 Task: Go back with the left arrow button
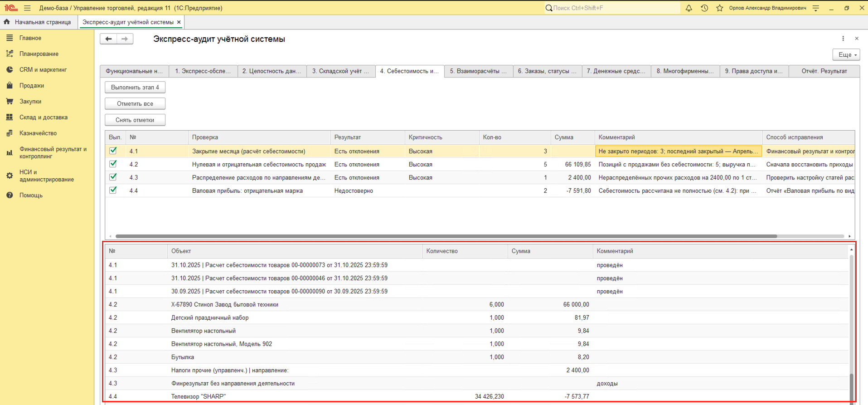coord(108,39)
